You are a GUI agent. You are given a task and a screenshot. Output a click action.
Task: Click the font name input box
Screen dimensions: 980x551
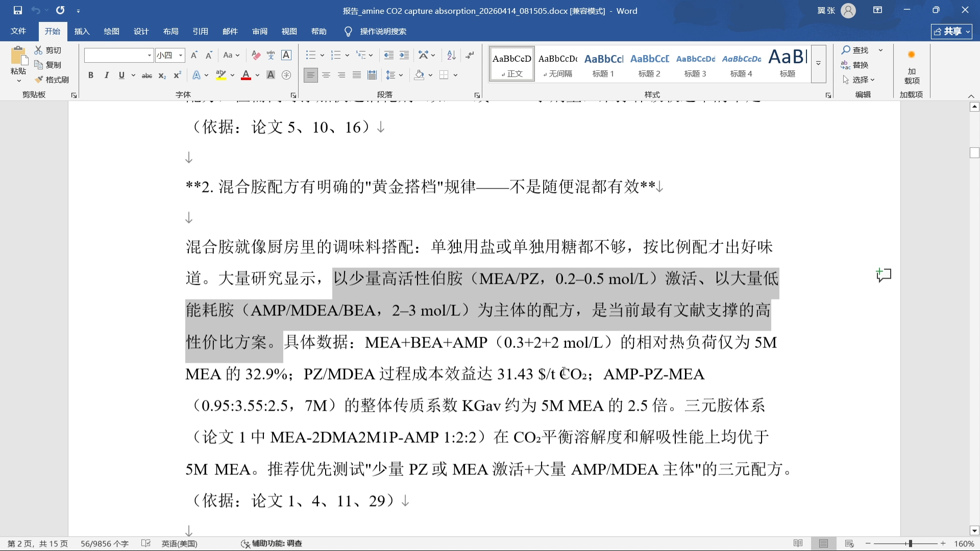115,55
